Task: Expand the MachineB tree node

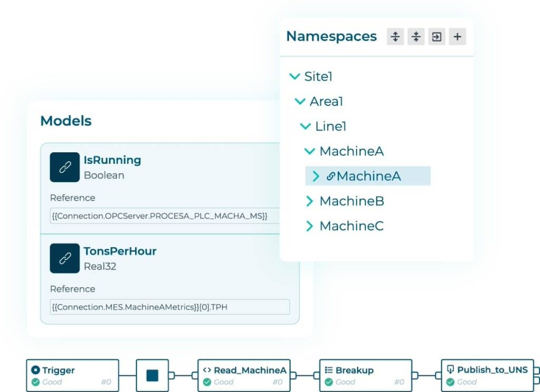Action: click(x=310, y=201)
